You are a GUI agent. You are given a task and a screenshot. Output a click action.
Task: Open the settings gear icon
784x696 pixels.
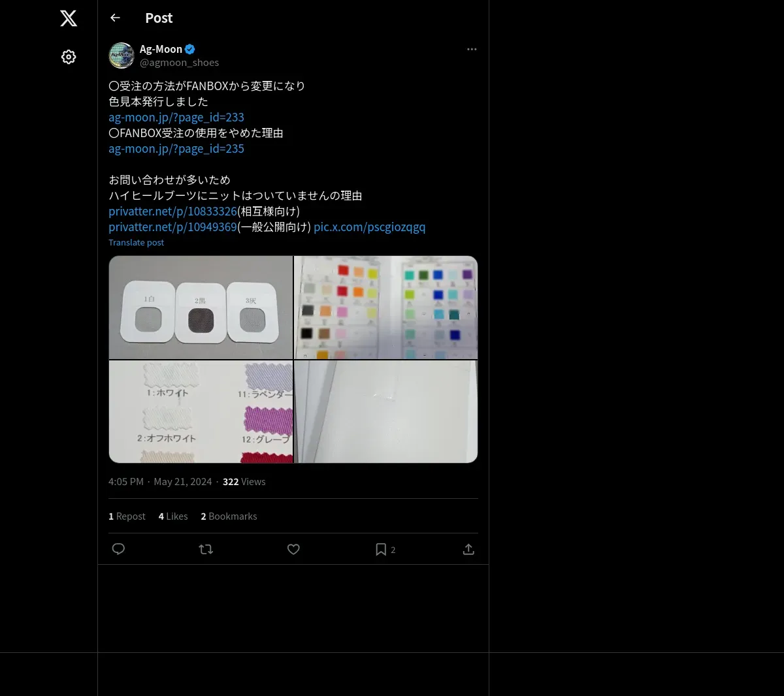pos(69,57)
